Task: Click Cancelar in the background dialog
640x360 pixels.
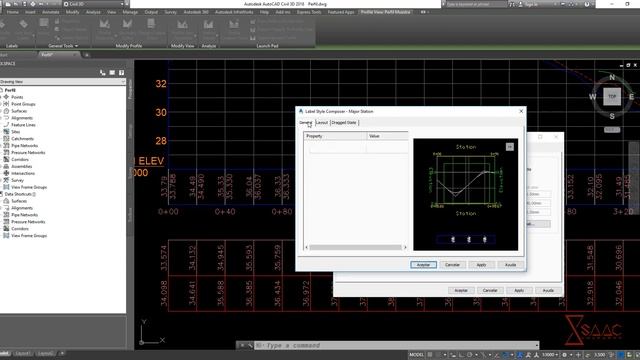Action: [490, 291]
